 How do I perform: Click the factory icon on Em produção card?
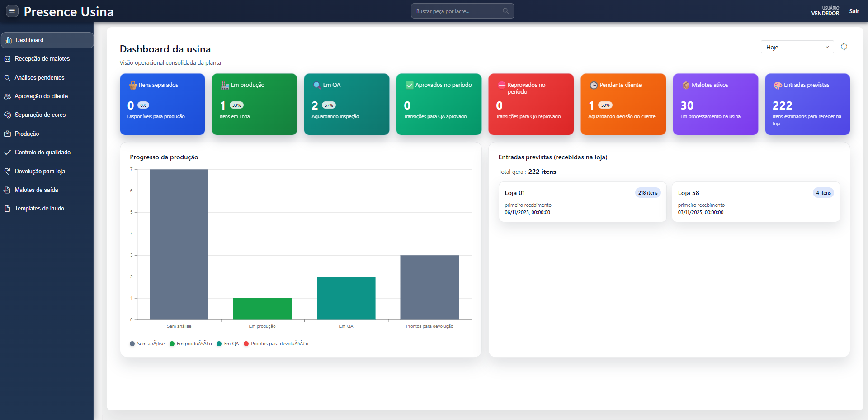click(225, 85)
